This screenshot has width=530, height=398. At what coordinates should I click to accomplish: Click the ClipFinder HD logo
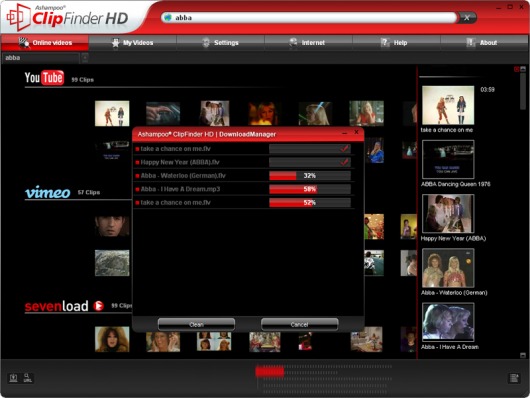67,17
